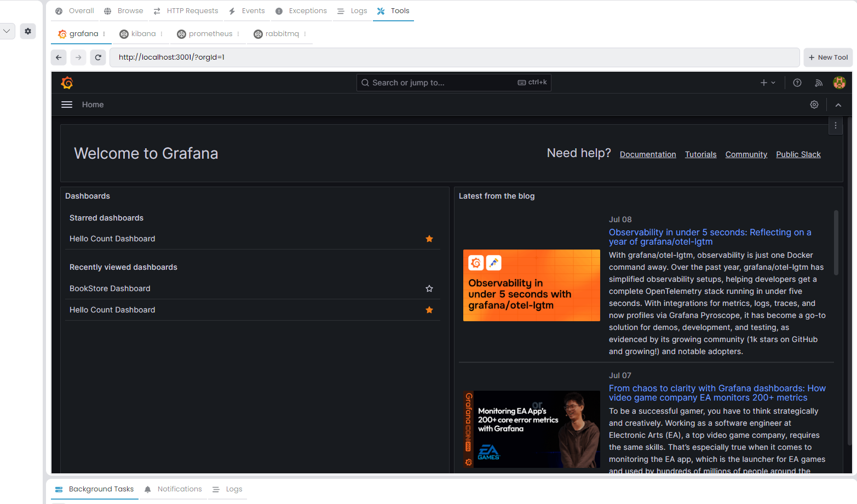
Task: Open the Public Slack link
Action: pyautogui.click(x=798, y=154)
